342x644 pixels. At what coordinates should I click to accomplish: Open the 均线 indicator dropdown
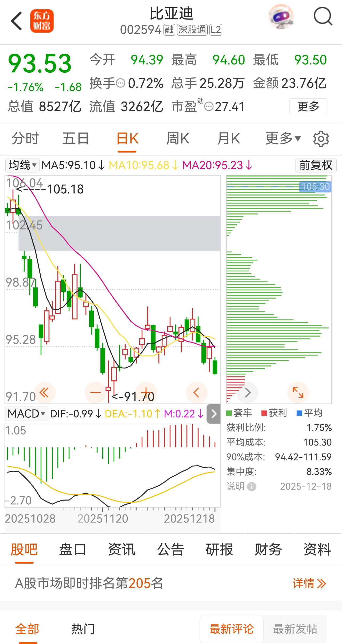pyautogui.click(x=22, y=165)
